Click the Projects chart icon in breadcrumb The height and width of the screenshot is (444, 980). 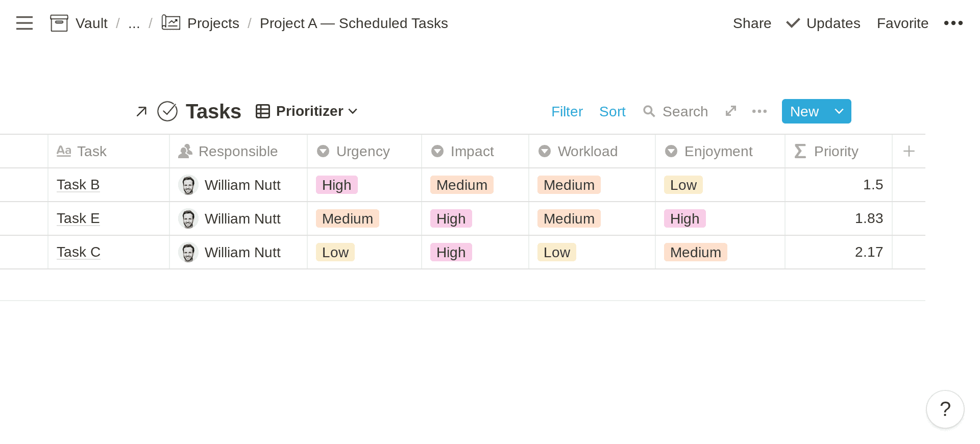pyautogui.click(x=171, y=22)
